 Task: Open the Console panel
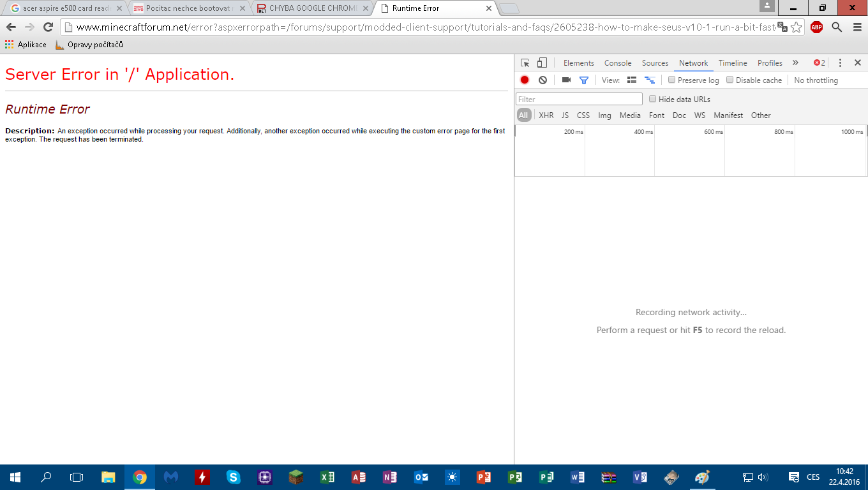618,63
